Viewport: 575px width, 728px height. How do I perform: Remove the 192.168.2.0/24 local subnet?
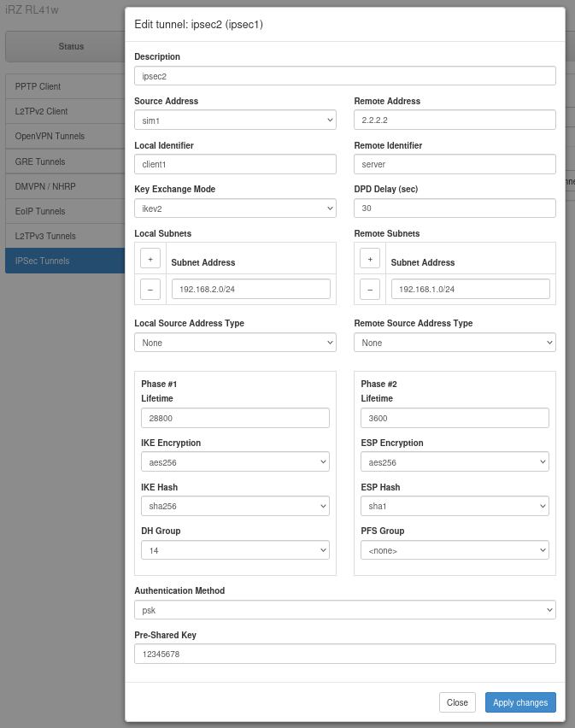coord(150,290)
